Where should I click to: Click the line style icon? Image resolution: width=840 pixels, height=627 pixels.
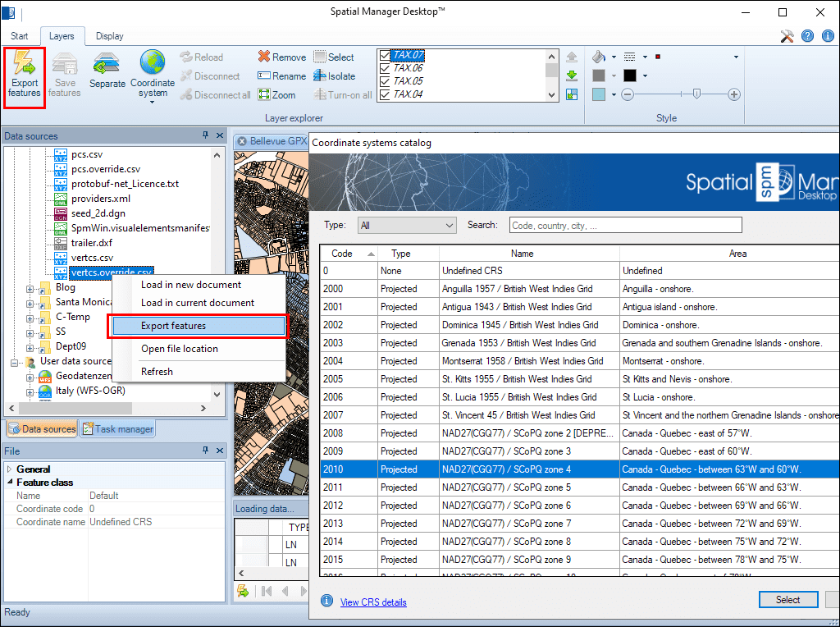pos(630,57)
